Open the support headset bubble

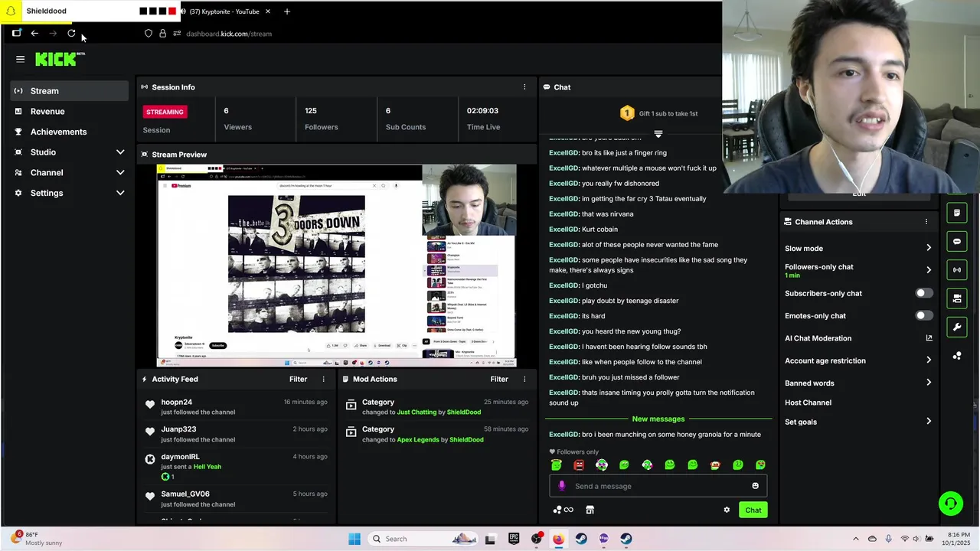pos(951,503)
